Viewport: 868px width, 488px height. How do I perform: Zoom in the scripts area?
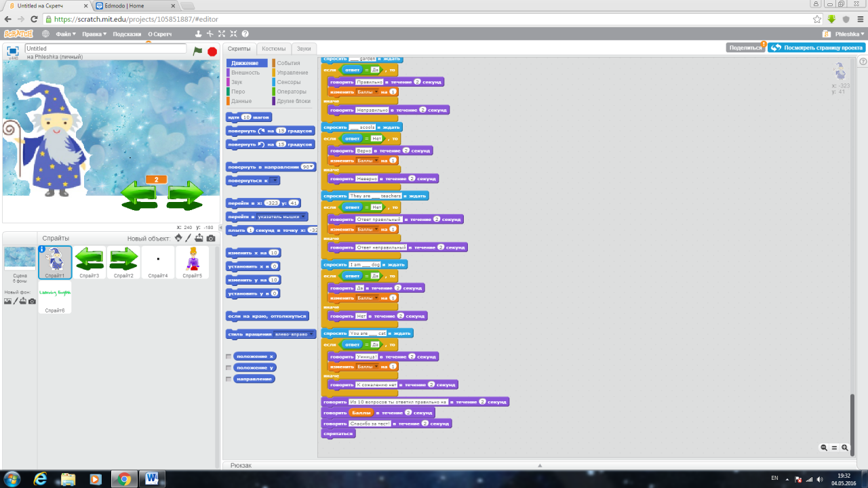coord(845,447)
